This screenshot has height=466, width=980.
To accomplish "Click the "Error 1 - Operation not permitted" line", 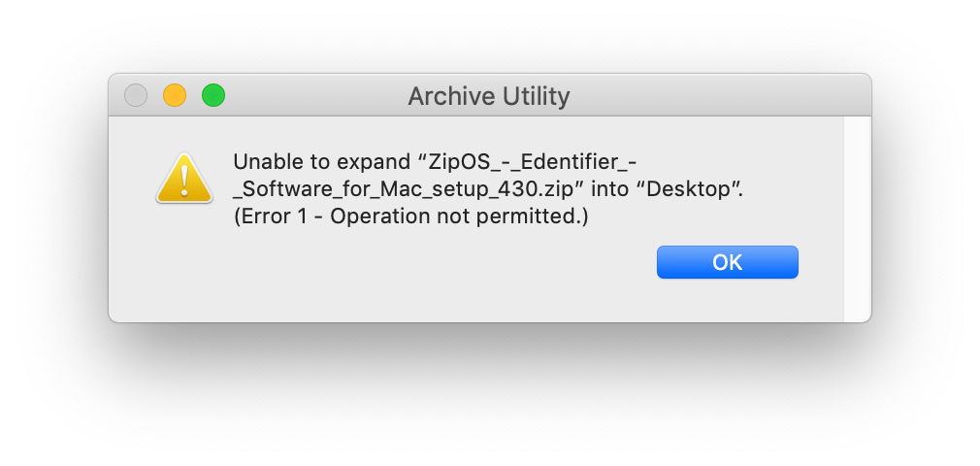I will click(x=410, y=217).
